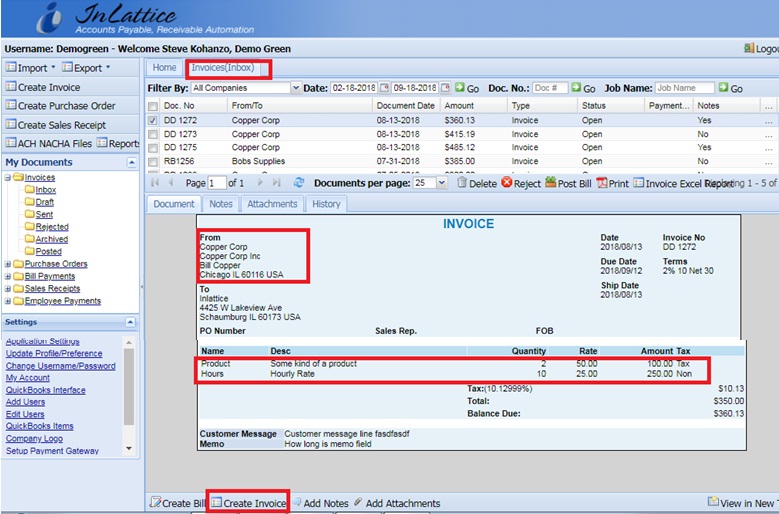Switch to the Notes tab
Viewport: 779px width, 514px height.
point(221,204)
